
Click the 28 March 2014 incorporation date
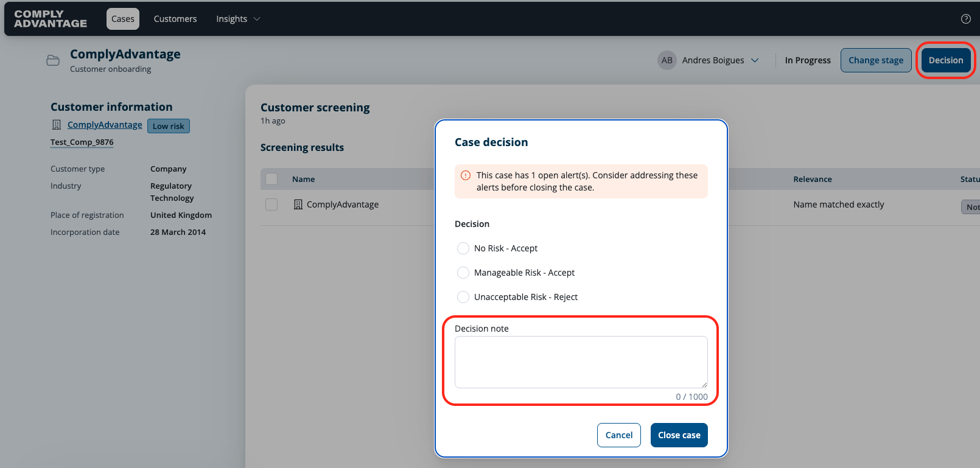point(178,232)
